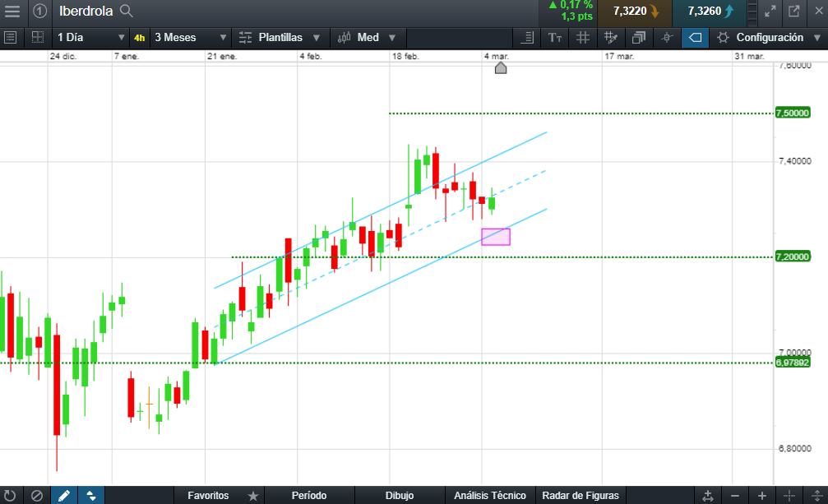Click the vertical fit icon at bottom right
Screen dimensions: 828x504
[x=816, y=496]
